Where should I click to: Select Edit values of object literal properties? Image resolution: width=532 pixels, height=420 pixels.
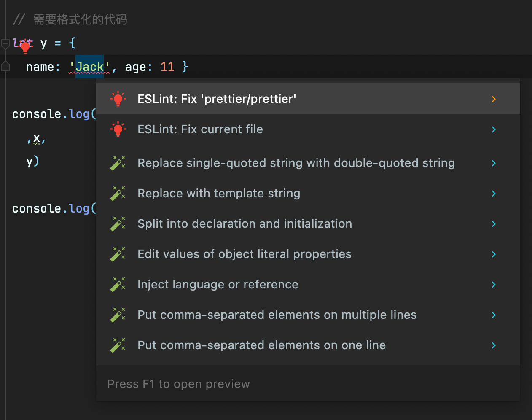coord(308,254)
